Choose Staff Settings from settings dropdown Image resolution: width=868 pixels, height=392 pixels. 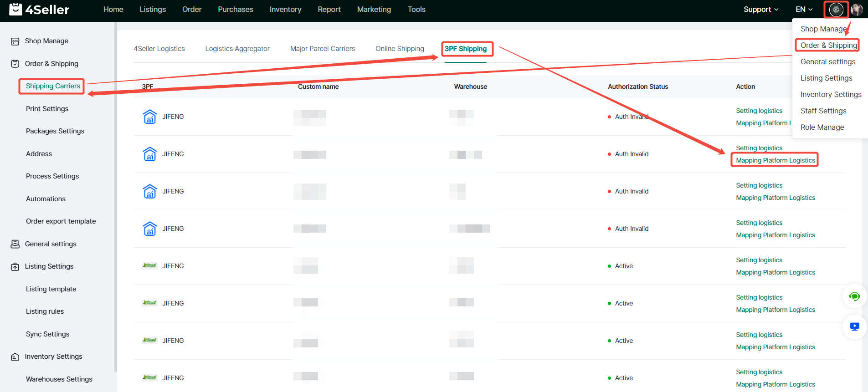[823, 111]
